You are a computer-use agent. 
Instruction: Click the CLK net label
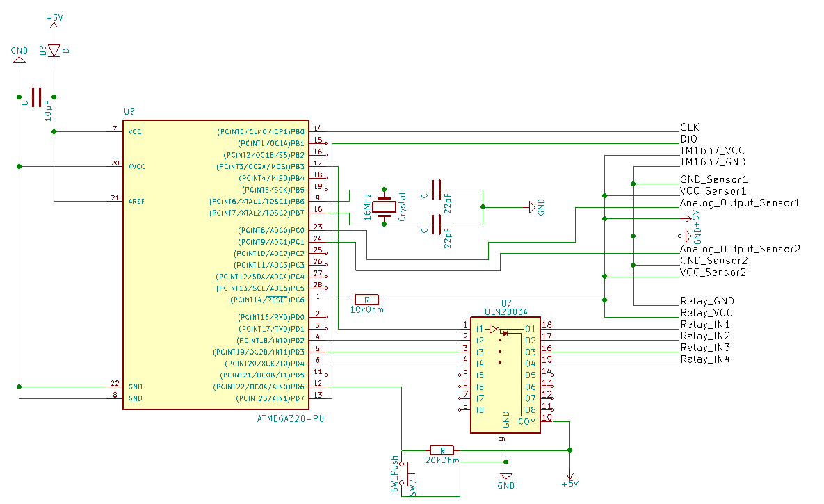pos(688,127)
